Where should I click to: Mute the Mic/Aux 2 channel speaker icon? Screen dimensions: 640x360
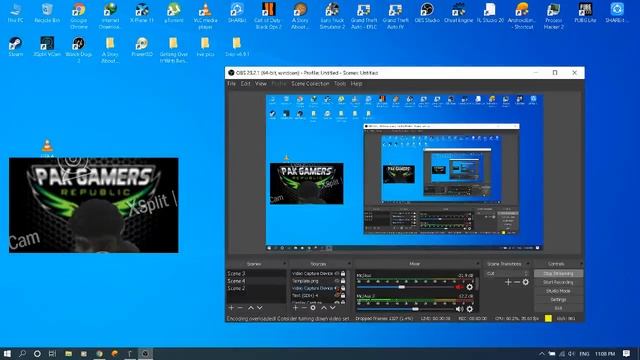[x=459, y=309]
